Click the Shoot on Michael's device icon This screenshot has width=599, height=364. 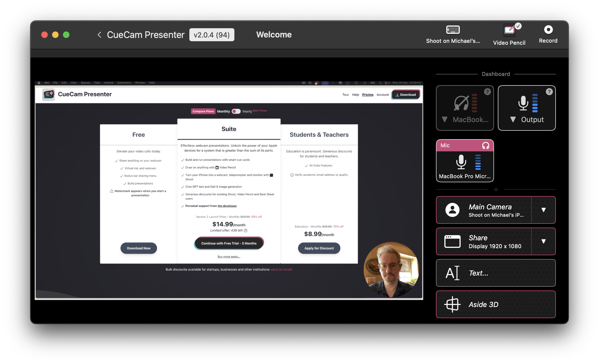(452, 30)
